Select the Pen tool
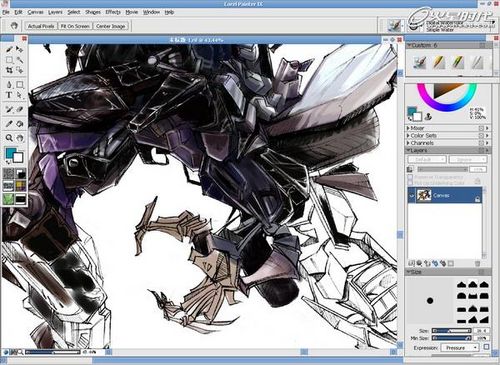The height and width of the screenshot is (365, 500). (x=9, y=85)
